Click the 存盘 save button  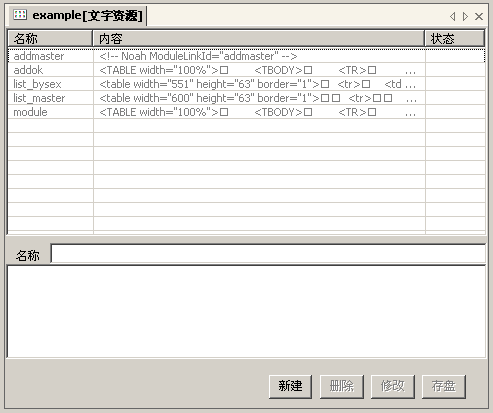tap(444, 386)
